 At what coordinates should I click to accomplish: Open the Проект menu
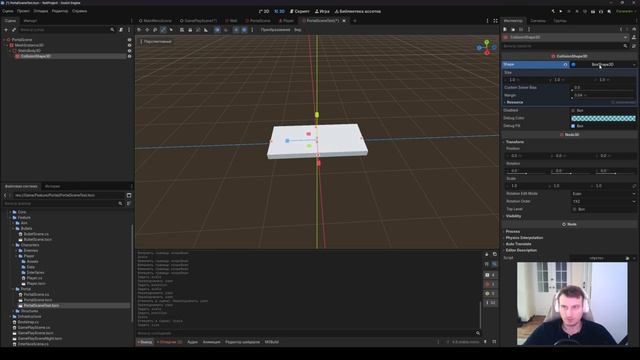click(23, 11)
